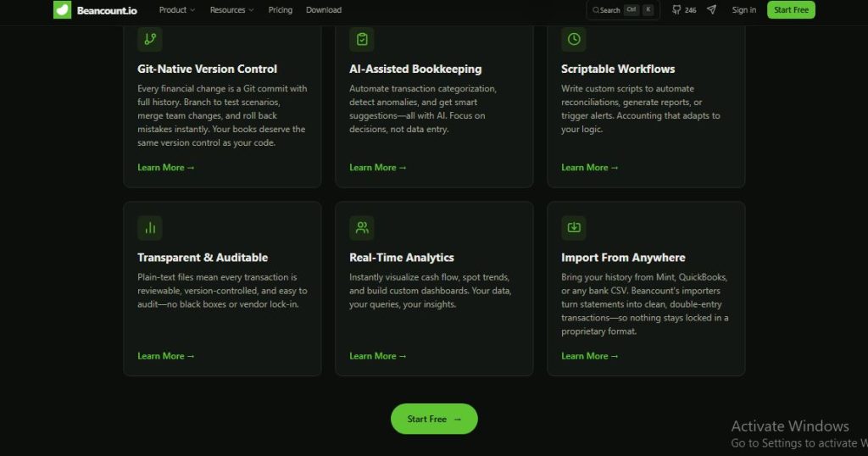Click the clipboard icon on AI-Assisted Bookkeeping card

362,39
